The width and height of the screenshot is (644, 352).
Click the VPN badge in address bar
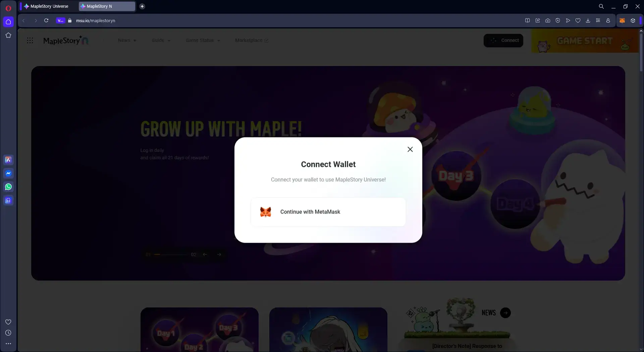tap(60, 20)
